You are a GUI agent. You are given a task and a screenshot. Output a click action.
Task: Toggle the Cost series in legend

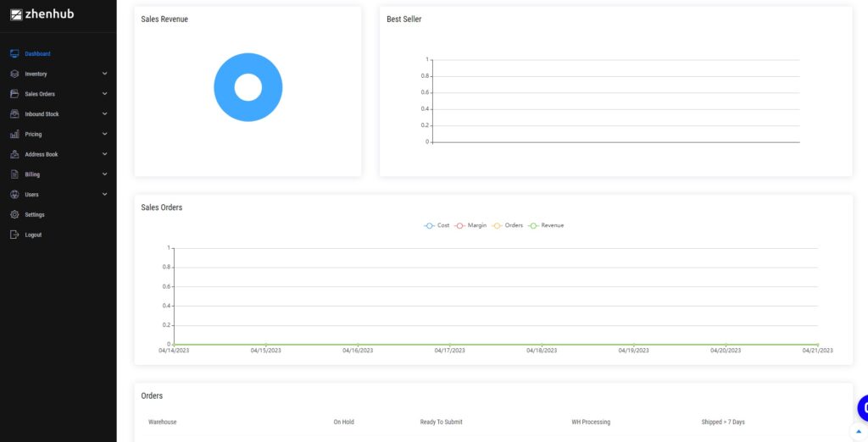coord(437,226)
